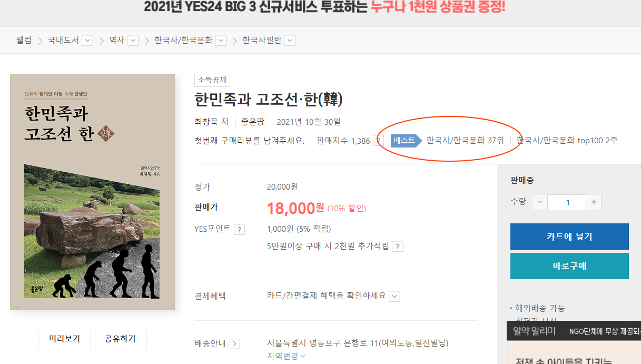Go to 웰컴 in the breadcrumb
This screenshot has width=641, height=364.
(x=24, y=40)
